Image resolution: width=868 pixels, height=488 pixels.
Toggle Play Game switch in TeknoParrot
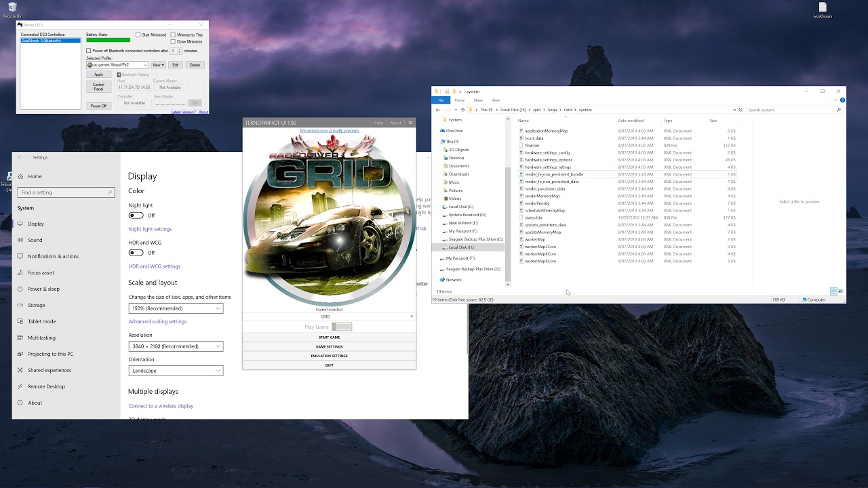click(x=342, y=327)
